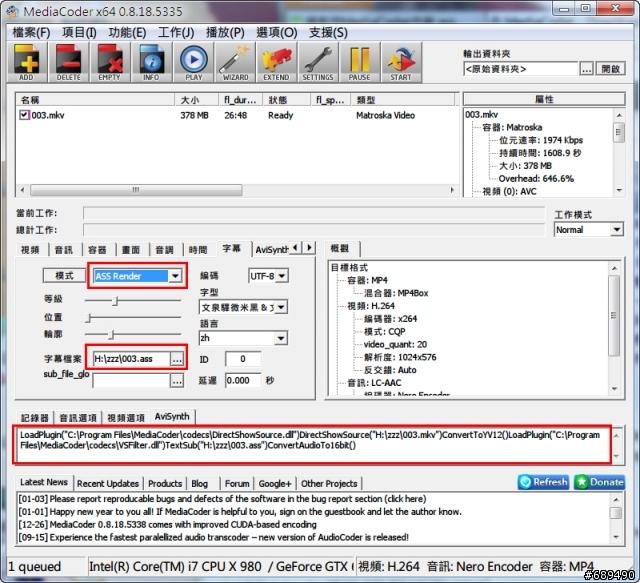Image resolution: width=640 pixels, height=583 pixels.
Task: Click the 延遲 delay input field
Action: [243, 381]
